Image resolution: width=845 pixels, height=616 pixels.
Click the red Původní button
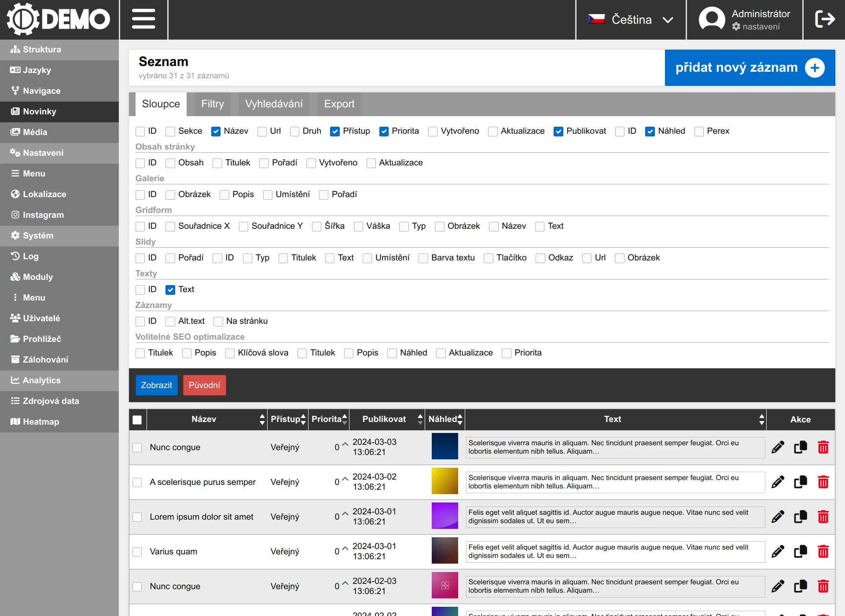pyautogui.click(x=204, y=385)
